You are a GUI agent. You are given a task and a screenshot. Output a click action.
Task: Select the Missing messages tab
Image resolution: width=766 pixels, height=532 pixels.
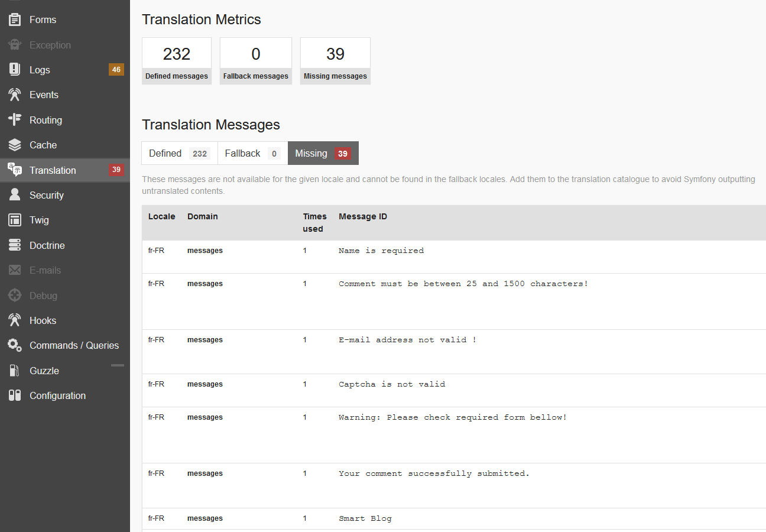pos(323,153)
